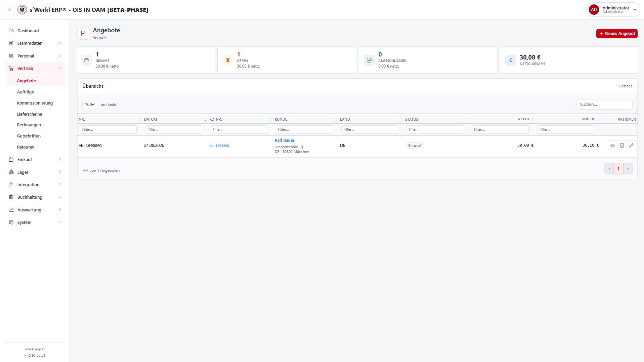Image resolution: width=644 pixels, height=362 pixels.
Task: Go to Lieferscheine submenu item
Action: (30, 114)
